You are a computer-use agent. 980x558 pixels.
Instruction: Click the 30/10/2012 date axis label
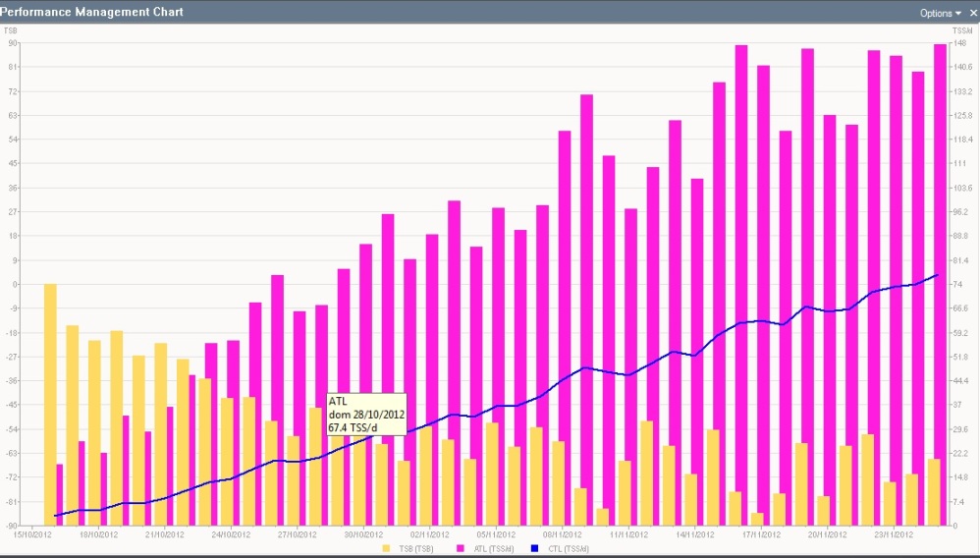[363, 534]
